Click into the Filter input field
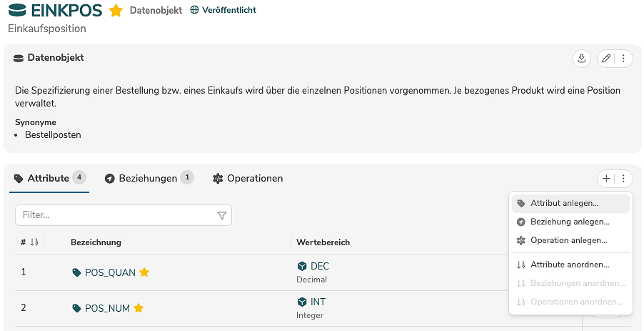644x331 pixels. point(114,215)
